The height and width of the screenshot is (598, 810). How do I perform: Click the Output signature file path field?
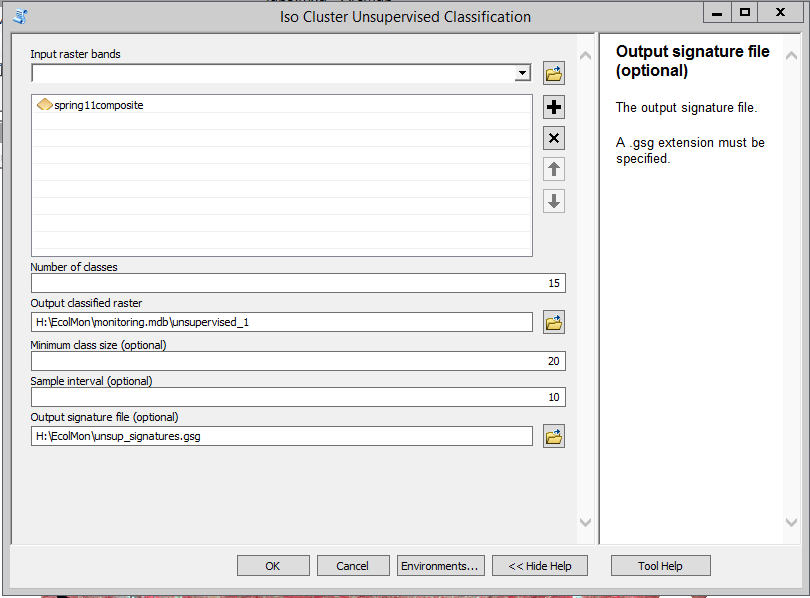tap(282, 436)
